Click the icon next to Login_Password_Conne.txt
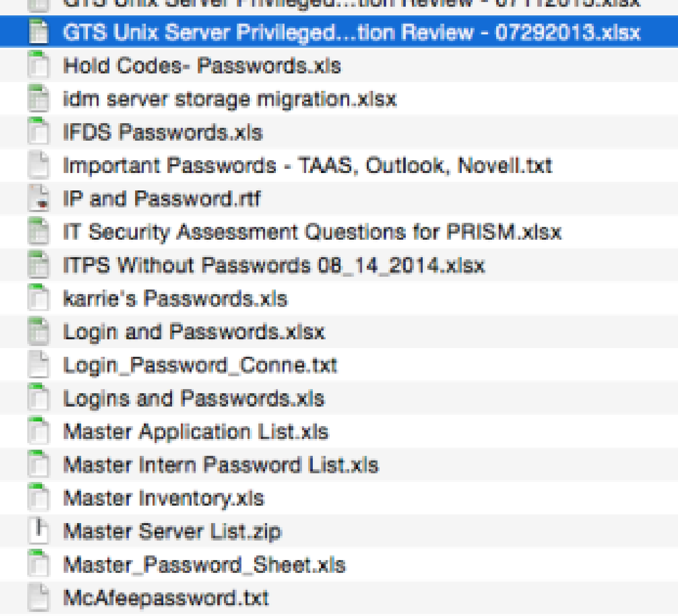The height and width of the screenshot is (616, 678). point(39,364)
